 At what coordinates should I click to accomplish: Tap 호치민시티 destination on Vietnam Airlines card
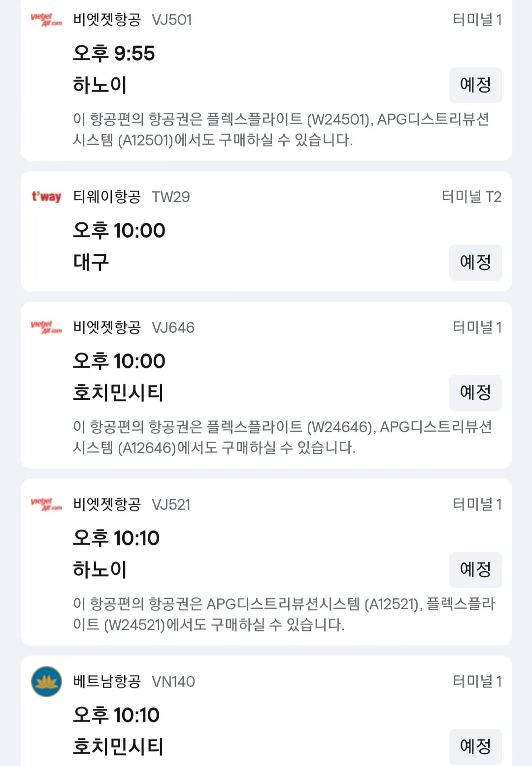(118, 747)
